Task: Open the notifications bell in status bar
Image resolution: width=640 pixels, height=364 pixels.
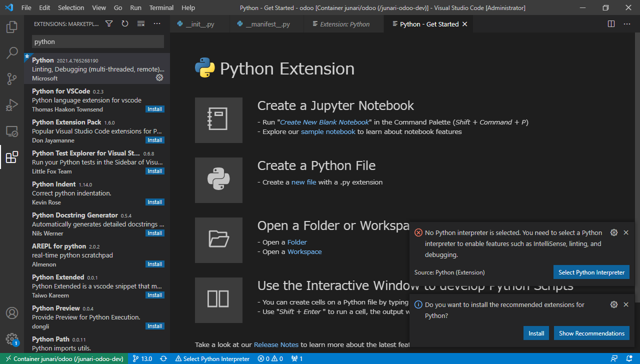Action: tap(629, 358)
